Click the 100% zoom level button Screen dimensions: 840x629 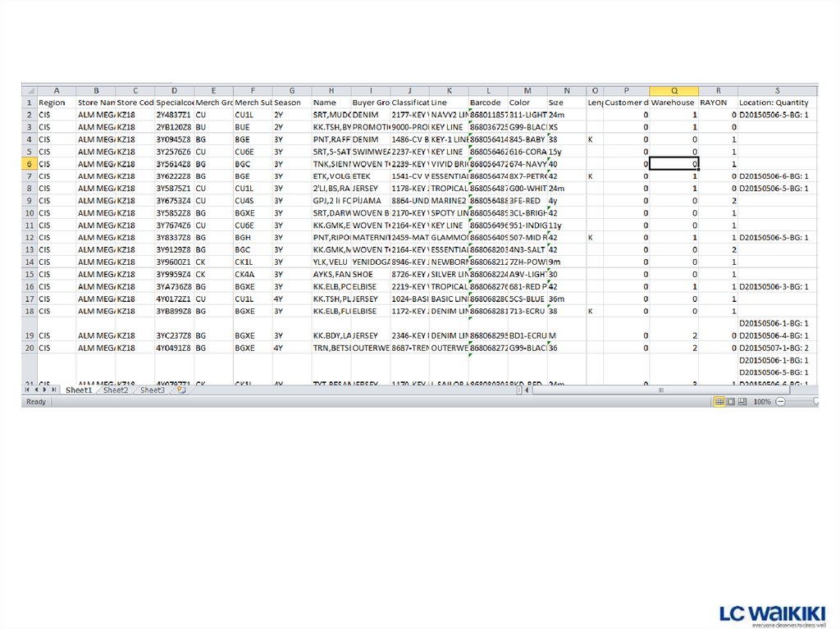coord(761,402)
